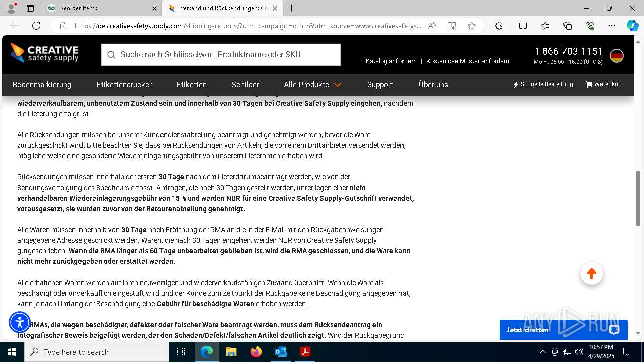Select the Versand und Rücksendungen tab
644x362 pixels.
pos(222,8)
